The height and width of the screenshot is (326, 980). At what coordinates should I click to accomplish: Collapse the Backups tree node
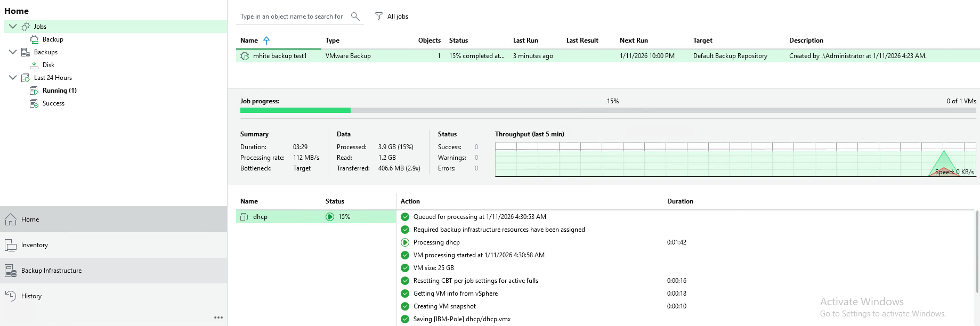(13, 52)
